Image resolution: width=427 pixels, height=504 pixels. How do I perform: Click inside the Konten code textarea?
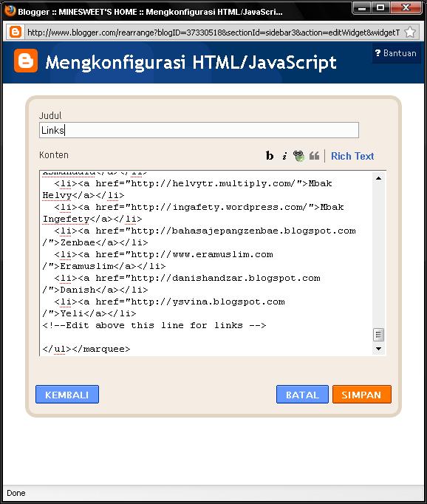206,263
